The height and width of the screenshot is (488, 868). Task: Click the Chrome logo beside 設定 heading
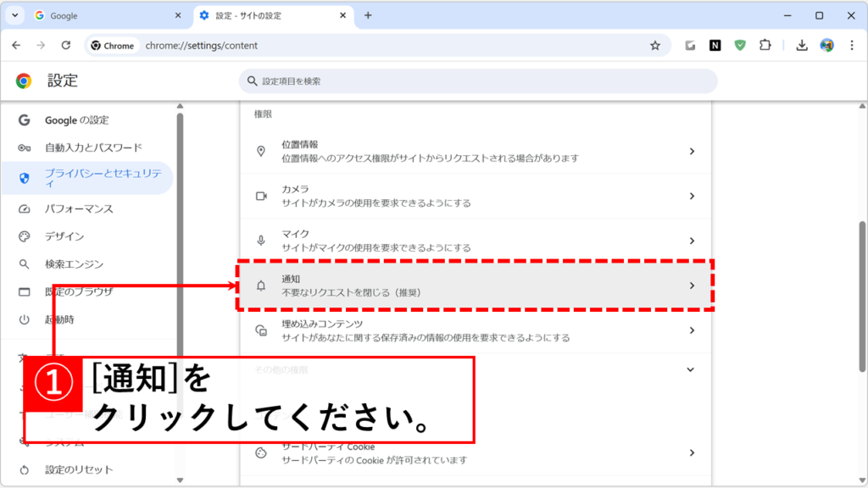23,80
